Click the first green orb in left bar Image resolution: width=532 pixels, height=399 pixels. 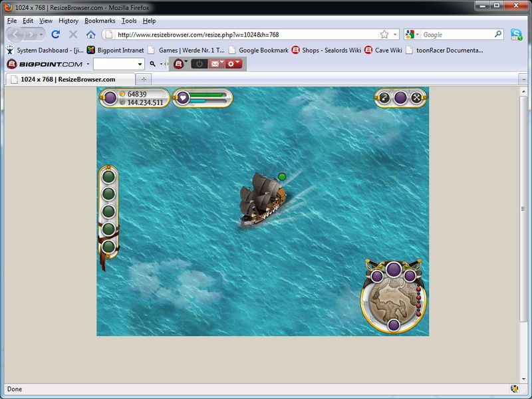108,177
